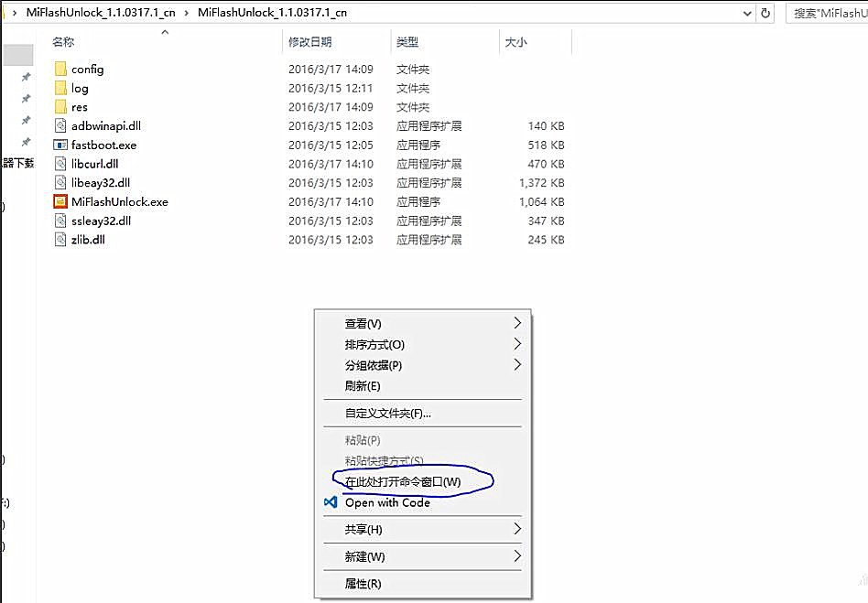Click the 347 KB size cell
Viewport: 868px width, 603px height.
pyautogui.click(x=547, y=221)
